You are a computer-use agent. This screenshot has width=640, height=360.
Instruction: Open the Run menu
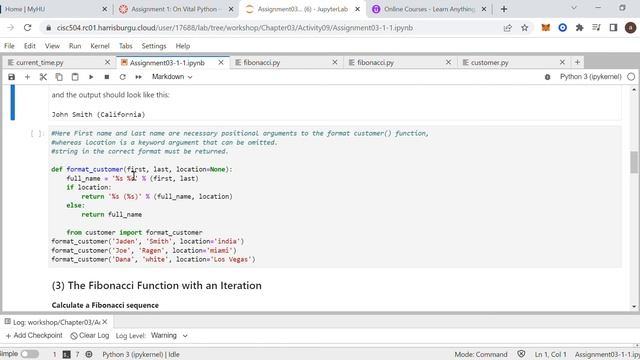point(75,46)
